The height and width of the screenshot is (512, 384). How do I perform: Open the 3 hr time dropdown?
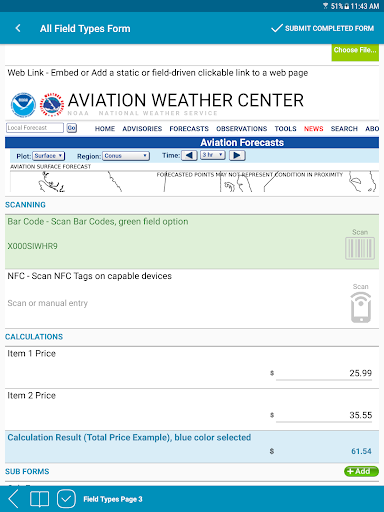point(213,155)
